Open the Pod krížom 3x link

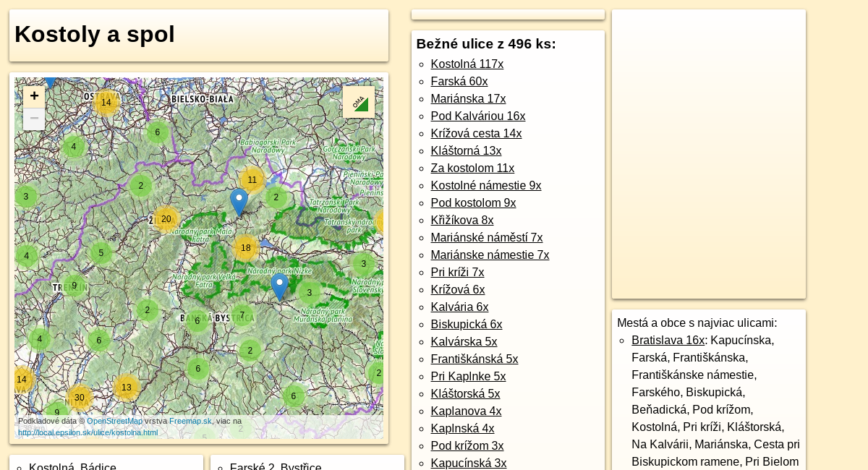(x=467, y=445)
